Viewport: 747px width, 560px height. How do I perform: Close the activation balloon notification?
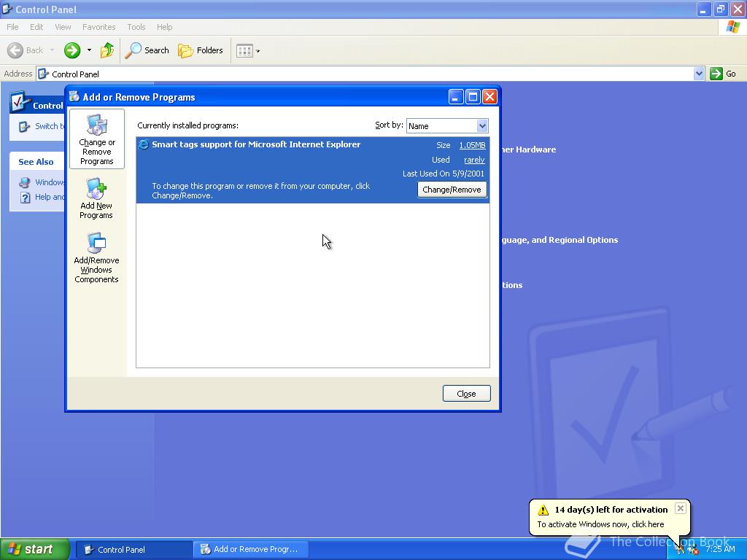[681, 508]
